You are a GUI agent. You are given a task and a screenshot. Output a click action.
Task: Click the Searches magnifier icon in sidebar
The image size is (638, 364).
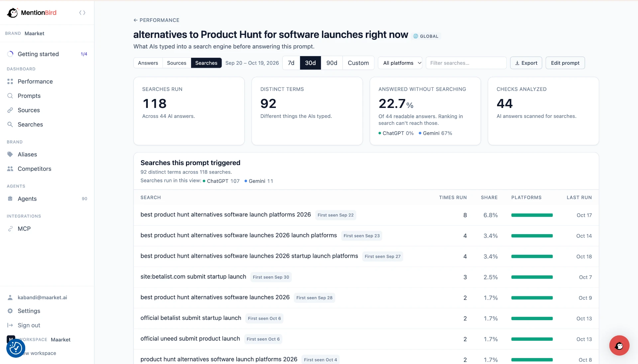[10, 124]
